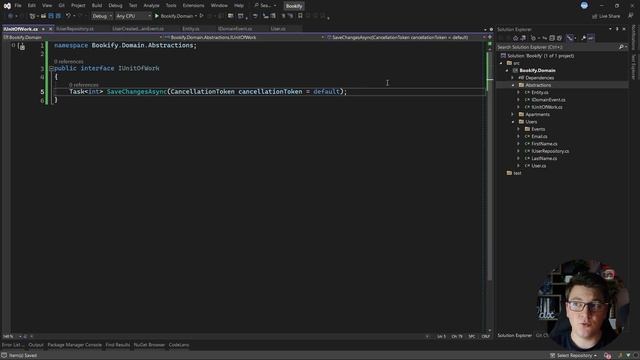This screenshot has width=640, height=360.
Task: Collapse the IUnitOfWork interface code block
Action: tap(51, 68)
